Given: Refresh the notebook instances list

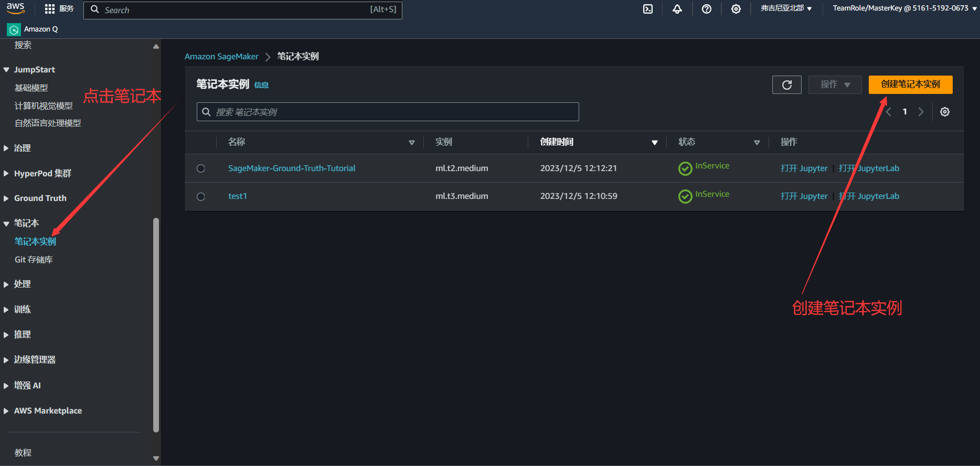Looking at the screenshot, I should (787, 84).
